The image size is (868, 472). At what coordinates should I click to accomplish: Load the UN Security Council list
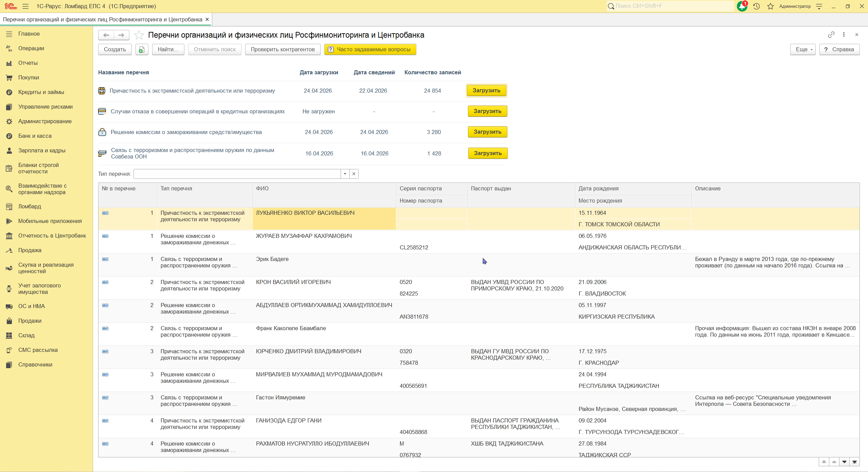pyautogui.click(x=487, y=153)
